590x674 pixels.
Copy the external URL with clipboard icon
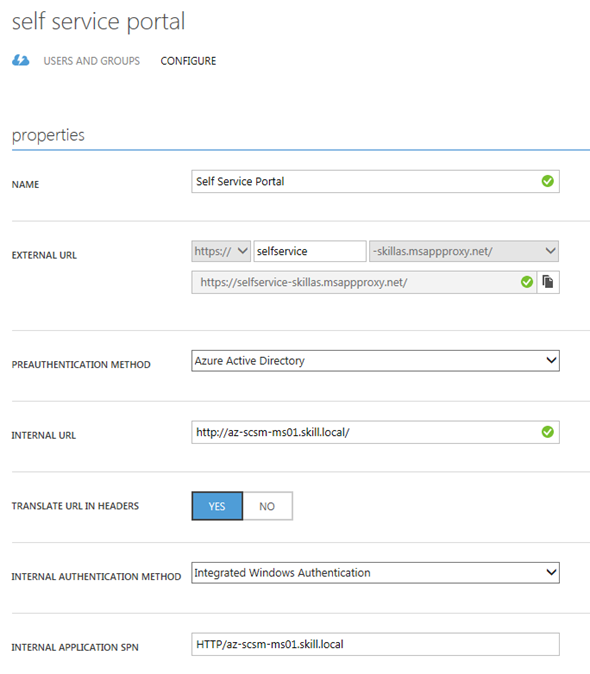coord(548,282)
